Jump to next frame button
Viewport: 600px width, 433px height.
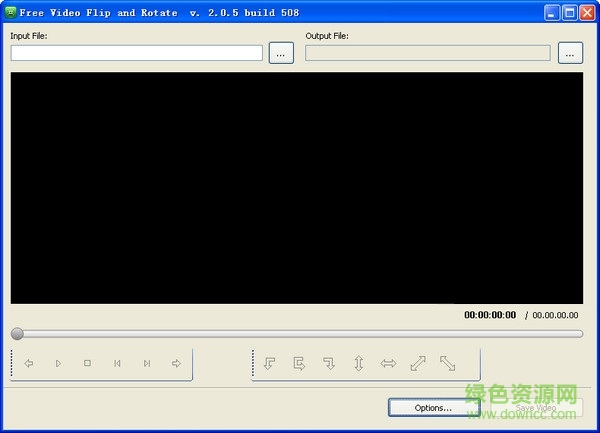click(147, 364)
